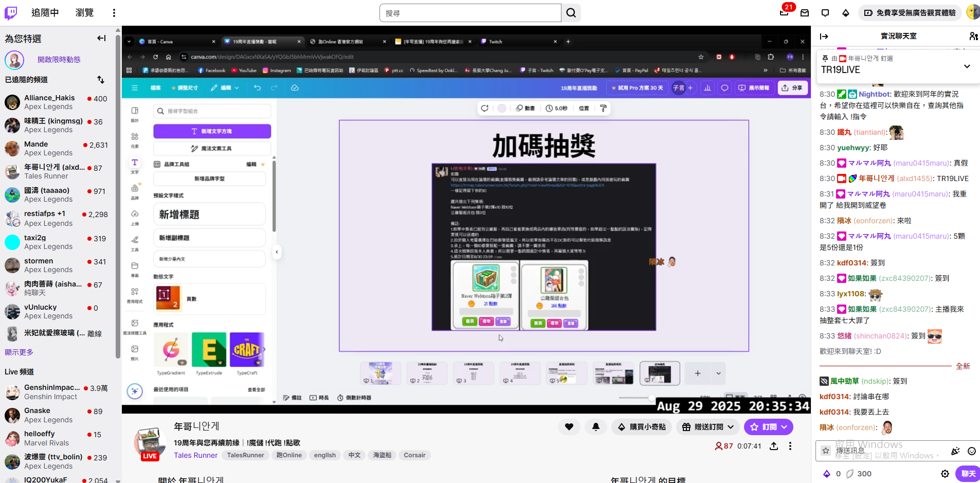Open the emote picker smiley
980x483 pixels.
point(971,451)
